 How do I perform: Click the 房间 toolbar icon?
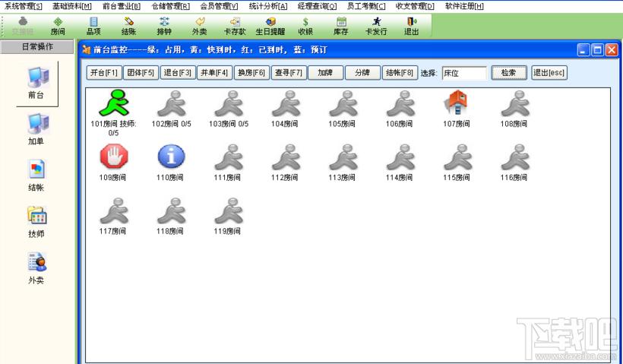pyautogui.click(x=58, y=27)
